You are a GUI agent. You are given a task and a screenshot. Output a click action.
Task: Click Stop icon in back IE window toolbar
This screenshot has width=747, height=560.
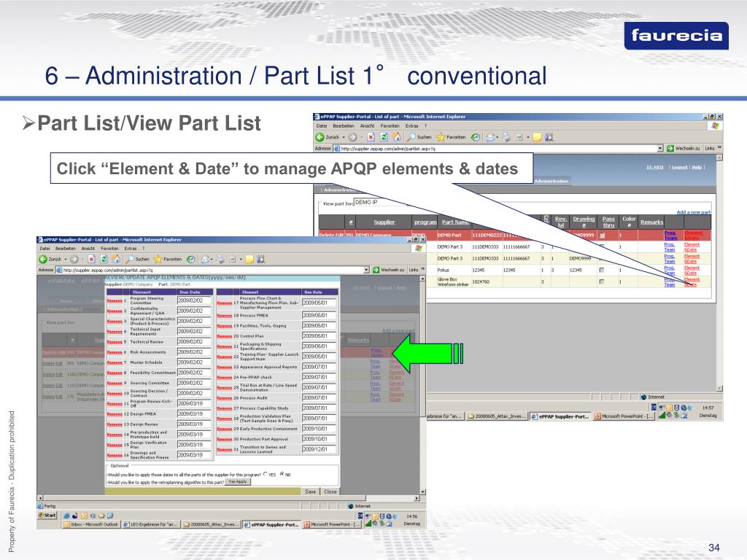pos(371,137)
